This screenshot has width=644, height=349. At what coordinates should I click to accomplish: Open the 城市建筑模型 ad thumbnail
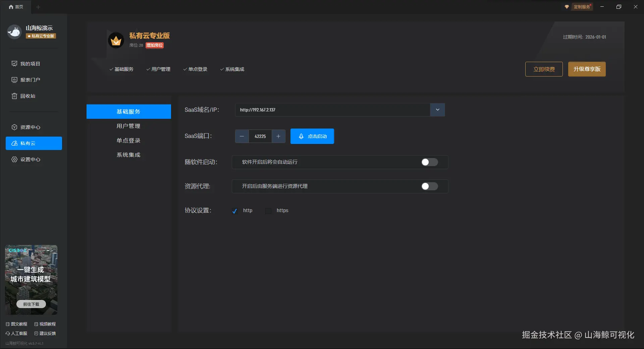[x=31, y=280]
